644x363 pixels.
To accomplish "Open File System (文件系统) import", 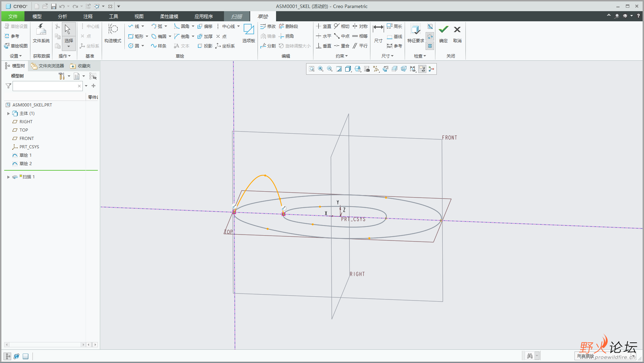I will tap(41, 34).
